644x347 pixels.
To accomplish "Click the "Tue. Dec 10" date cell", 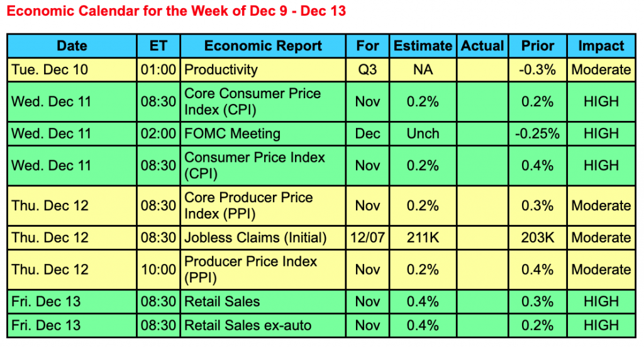I will [x=50, y=69].
